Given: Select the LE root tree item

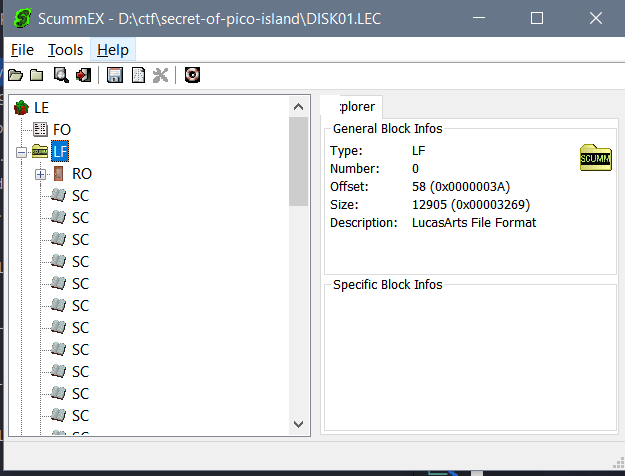Looking at the screenshot, I should point(41,108).
